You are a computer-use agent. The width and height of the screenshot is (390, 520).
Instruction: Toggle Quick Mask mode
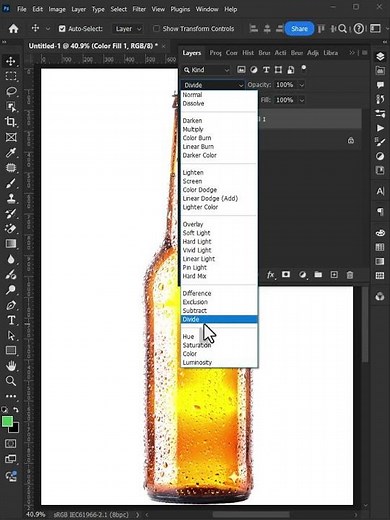point(11,444)
